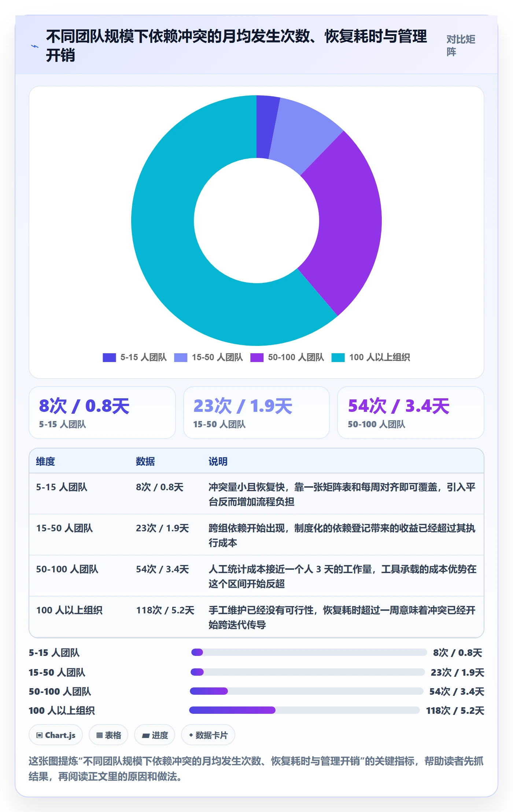Toggle the 100 人以上组织 legend entry
Image resolution: width=513 pixels, height=812 pixels.
(x=371, y=357)
